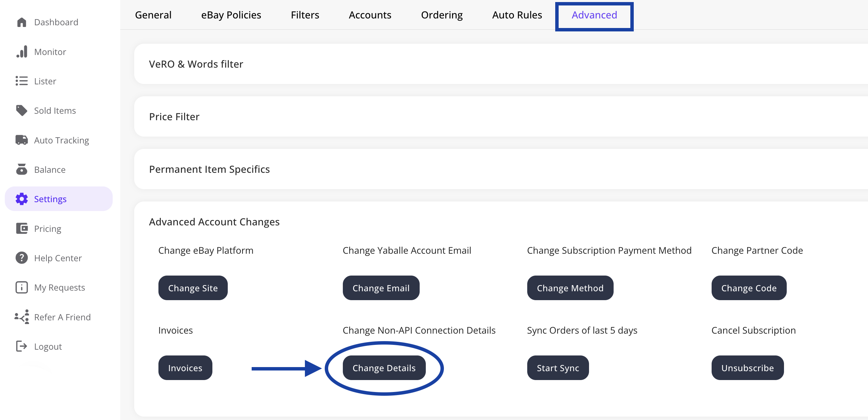Screen dimensions: 868x420
Task: Click the Dashboard home icon
Action: pyautogui.click(x=22, y=22)
